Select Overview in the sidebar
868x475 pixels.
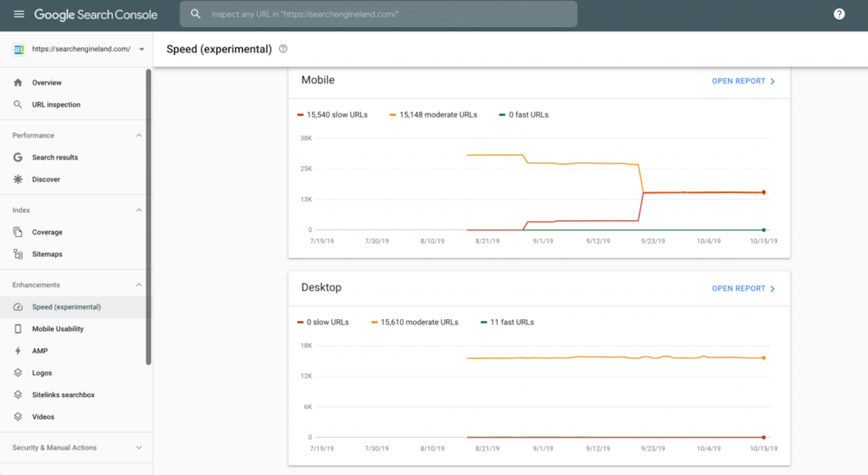pos(47,82)
